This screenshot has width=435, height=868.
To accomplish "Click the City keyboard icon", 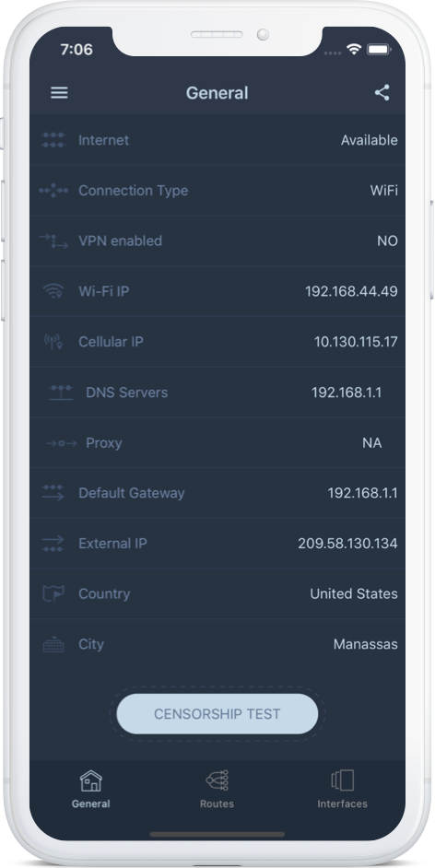I will 53,645.
